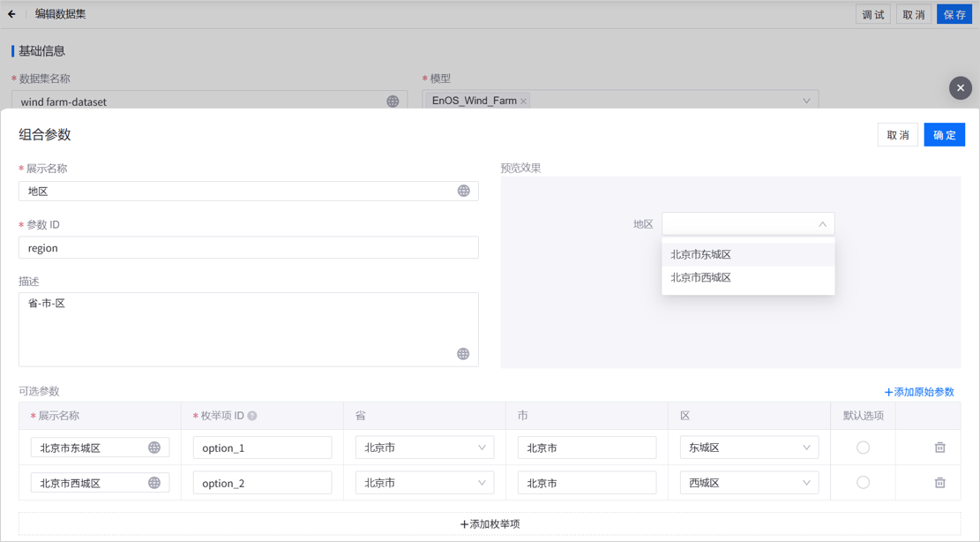Image resolution: width=980 pixels, height=542 pixels.
Task: Click the blue 确定 button
Action: (944, 135)
